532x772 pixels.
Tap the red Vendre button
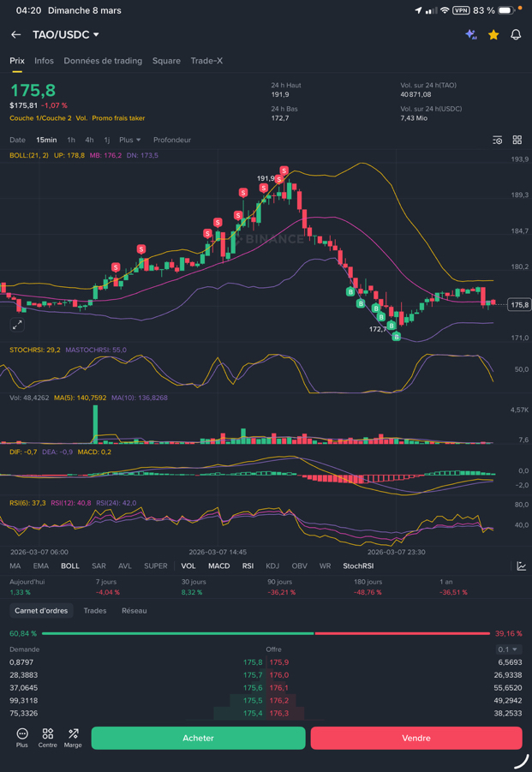416,738
